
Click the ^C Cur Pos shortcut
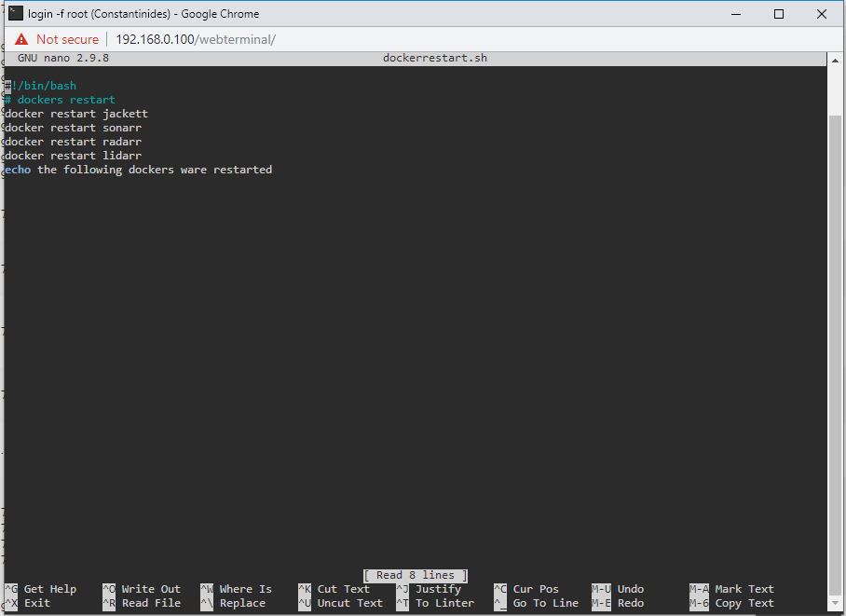point(526,589)
